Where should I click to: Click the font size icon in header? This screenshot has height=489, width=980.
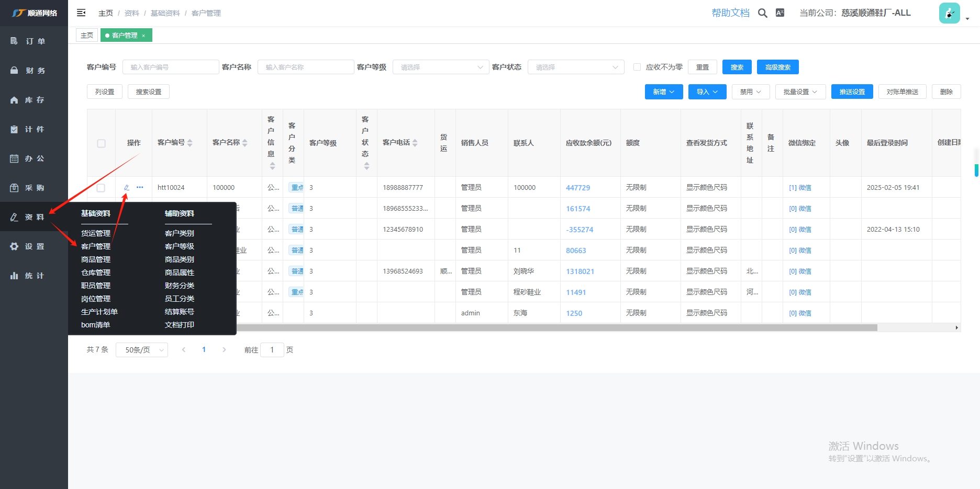pyautogui.click(x=780, y=13)
